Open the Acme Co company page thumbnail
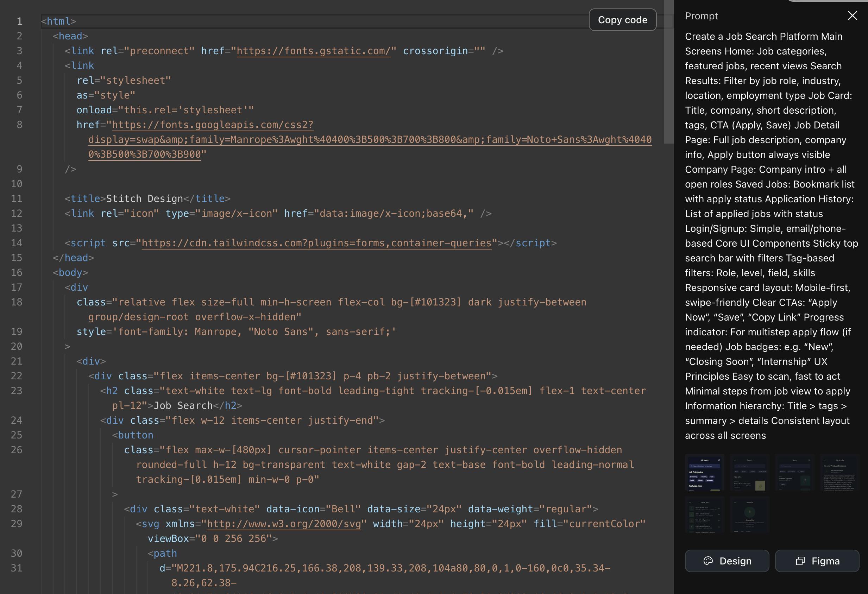 [750, 515]
